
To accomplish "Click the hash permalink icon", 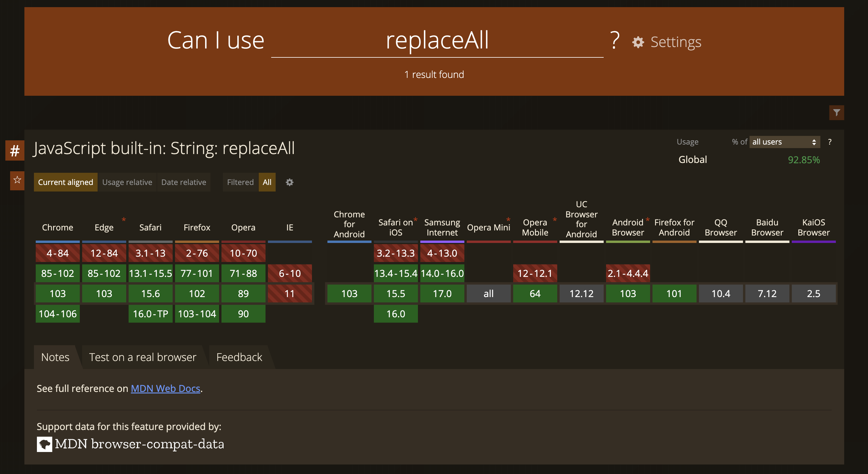I will [x=15, y=150].
